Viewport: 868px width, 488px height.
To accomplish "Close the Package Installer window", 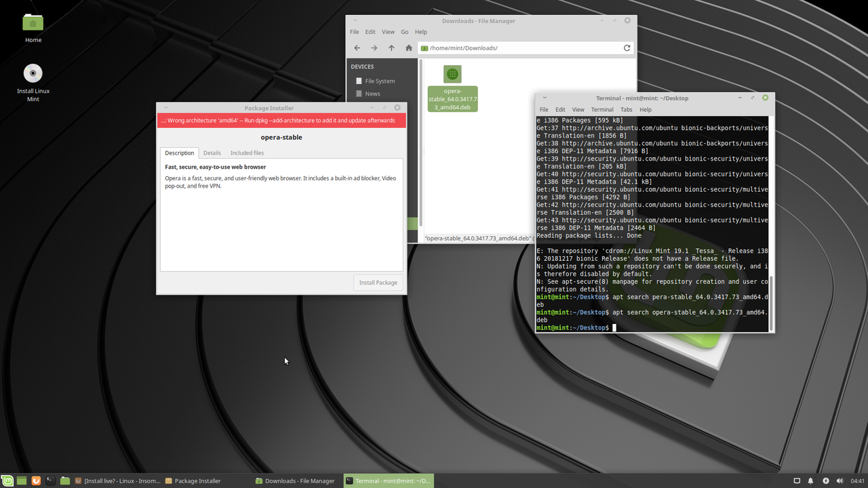I will coord(397,108).
